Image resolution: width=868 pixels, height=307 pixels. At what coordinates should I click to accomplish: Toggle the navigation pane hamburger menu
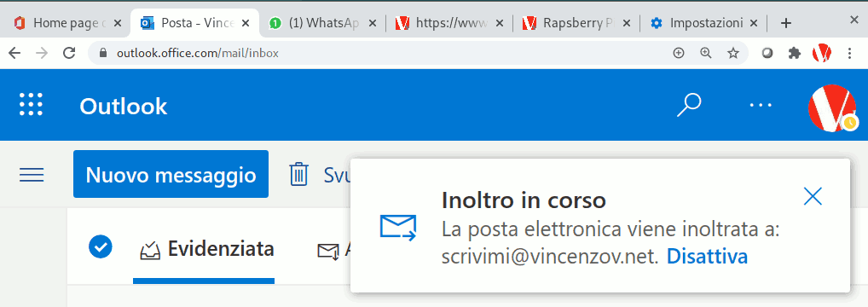[32, 175]
